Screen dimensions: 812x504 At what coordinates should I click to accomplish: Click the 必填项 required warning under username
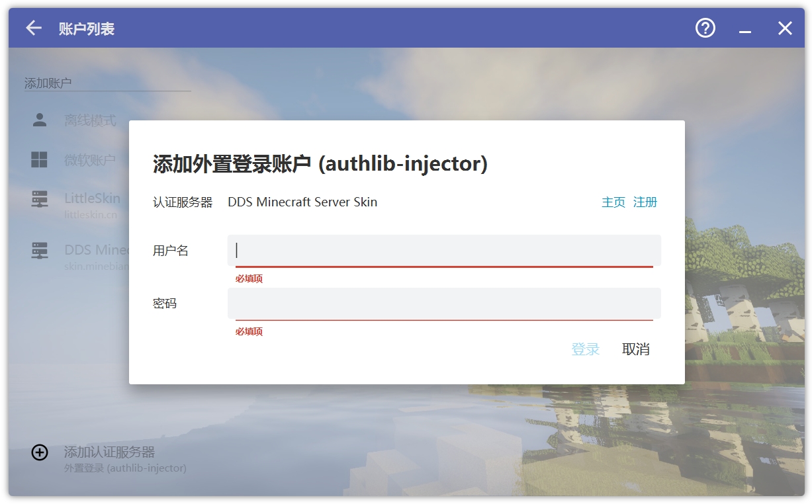pos(250,278)
